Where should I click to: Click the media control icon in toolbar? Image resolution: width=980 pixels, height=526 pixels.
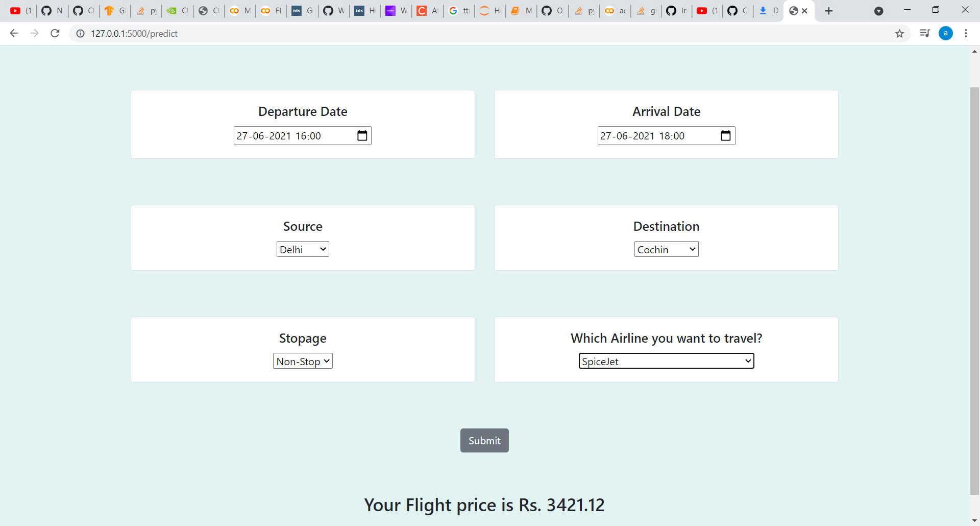click(925, 33)
